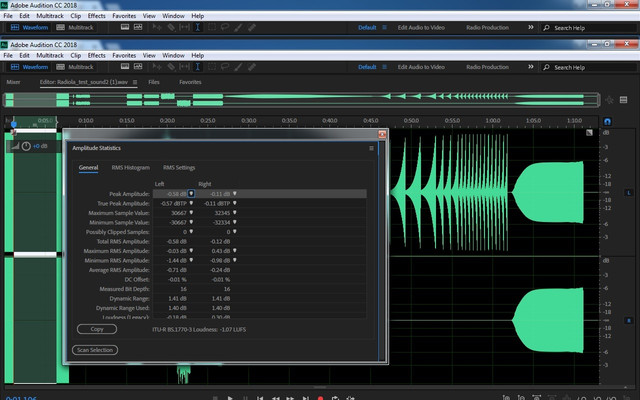The width and height of the screenshot is (640, 400).
Task: Open Favorites menu in front window
Action: pyautogui.click(x=124, y=55)
